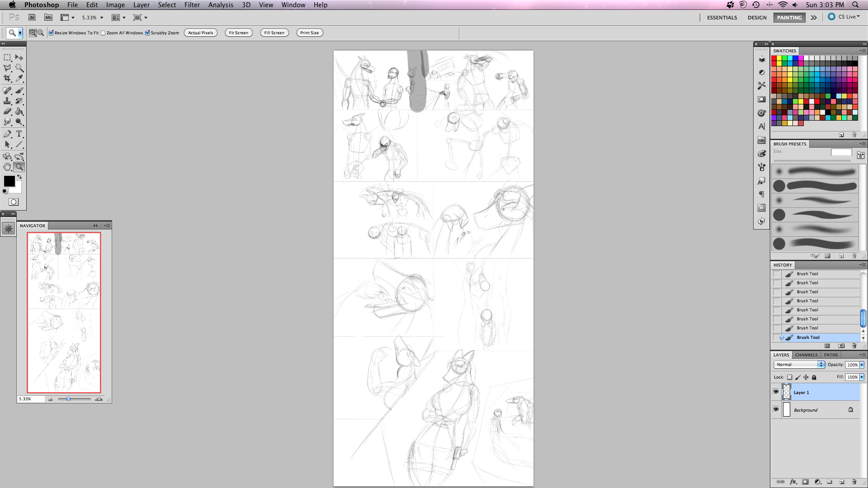Viewport: 868px width, 488px height.
Task: Enable Zoom All Windows checkbox
Action: (103, 33)
